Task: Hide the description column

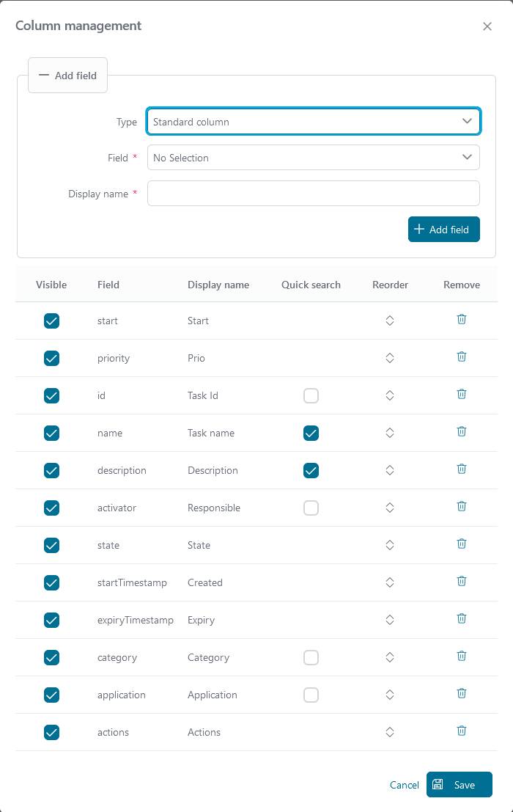Action: [x=52, y=470]
